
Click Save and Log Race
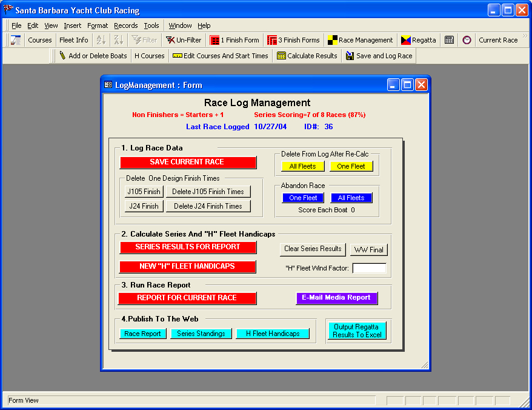[379, 56]
